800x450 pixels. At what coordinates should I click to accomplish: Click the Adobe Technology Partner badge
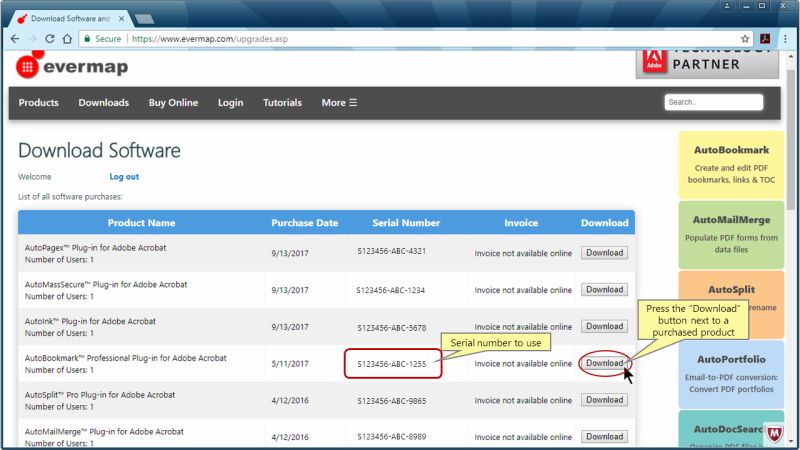pyautogui.click(x=707, y=64)
